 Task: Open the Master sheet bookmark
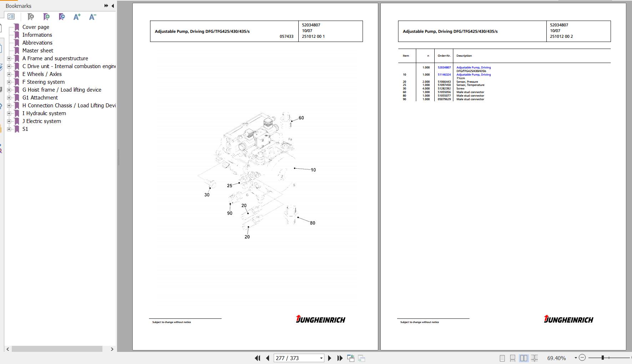[37, 51]
